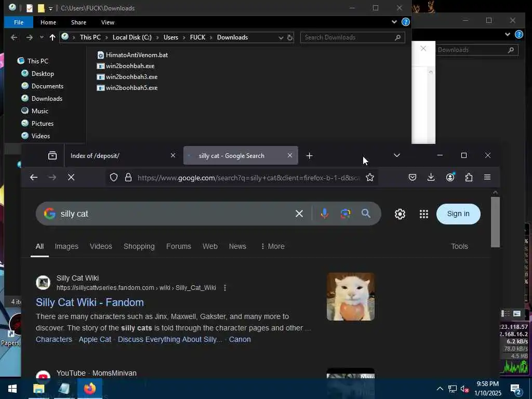
Task: Expand ribbon chevron in background Explorer window
Action: coord(508,34)
